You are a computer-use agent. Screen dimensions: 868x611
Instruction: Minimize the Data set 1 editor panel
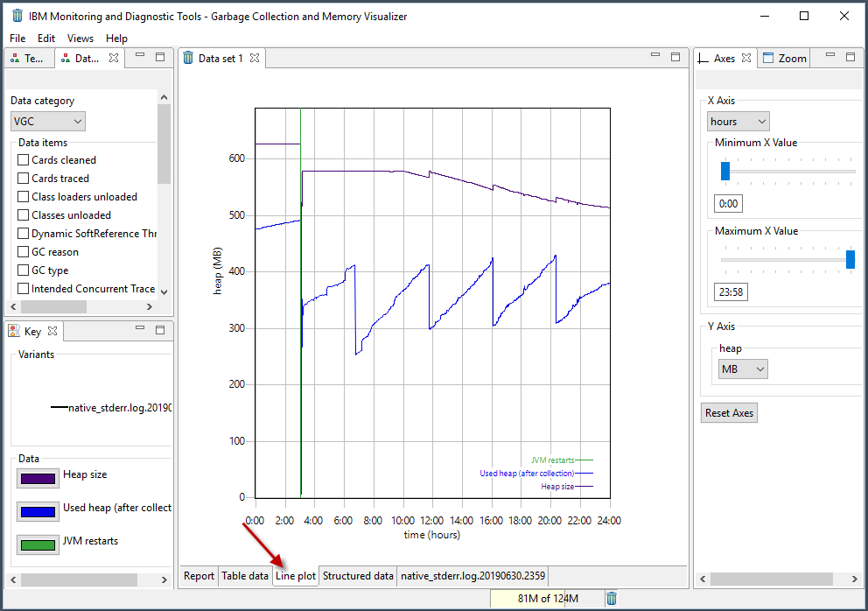tap(655, 55)
